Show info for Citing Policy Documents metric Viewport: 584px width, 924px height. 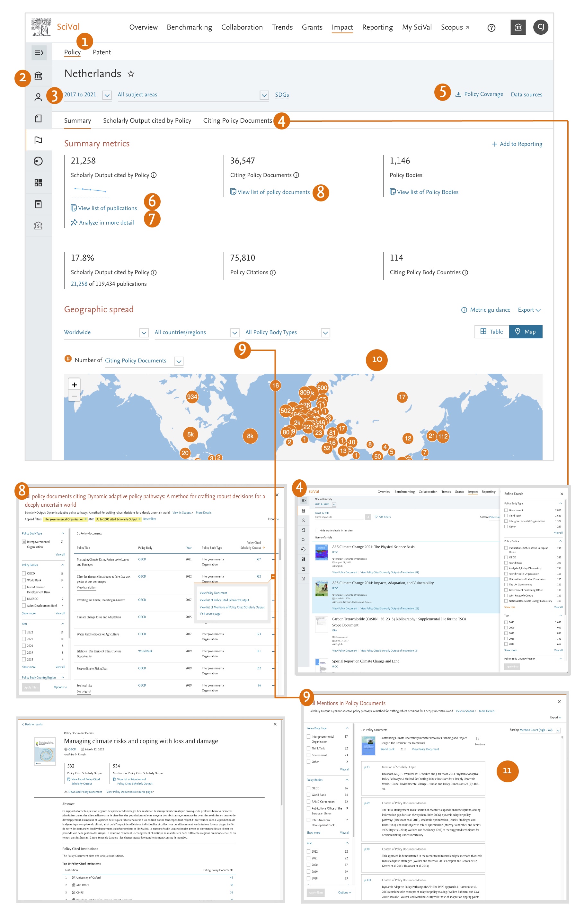point(296,175)
